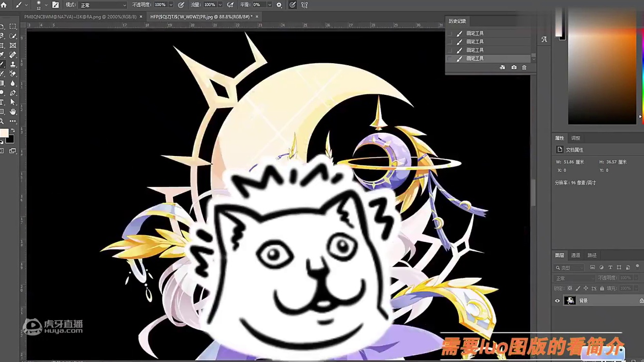Open the brush preset picker showing size 12
Viewport: 644px width, 362px height.
pos(41,5)
